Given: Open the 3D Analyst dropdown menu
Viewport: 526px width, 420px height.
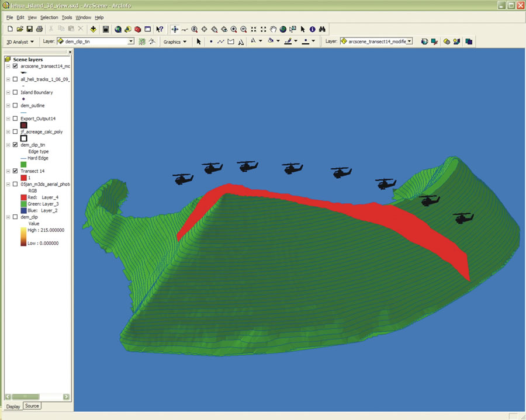Looking at the screenshot, I should click(20, 42).
